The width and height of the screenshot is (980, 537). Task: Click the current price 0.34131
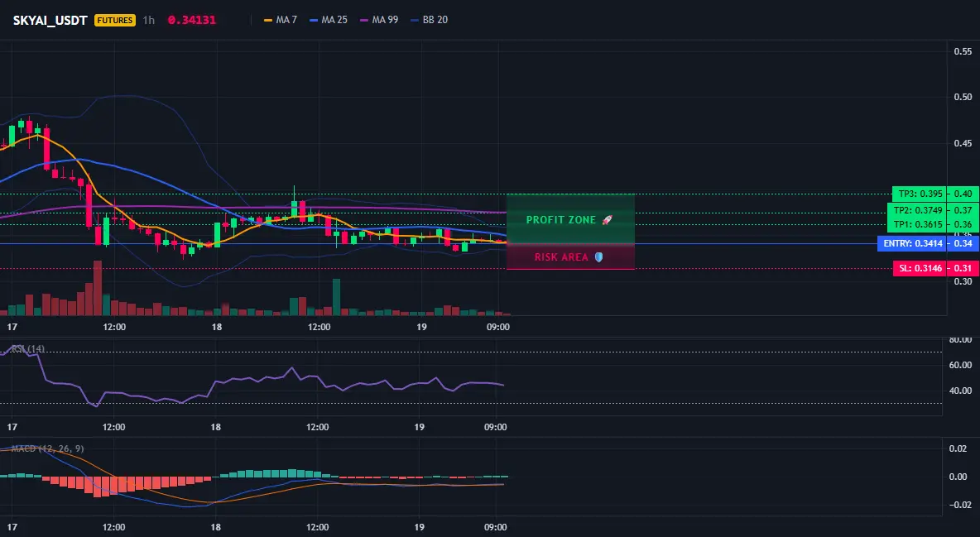192,20
